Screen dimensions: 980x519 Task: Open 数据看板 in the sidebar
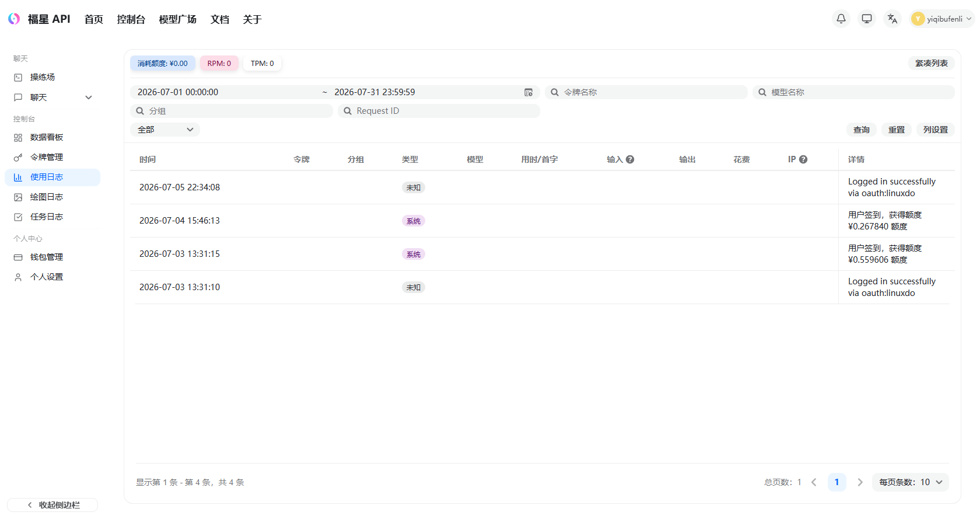52,137
